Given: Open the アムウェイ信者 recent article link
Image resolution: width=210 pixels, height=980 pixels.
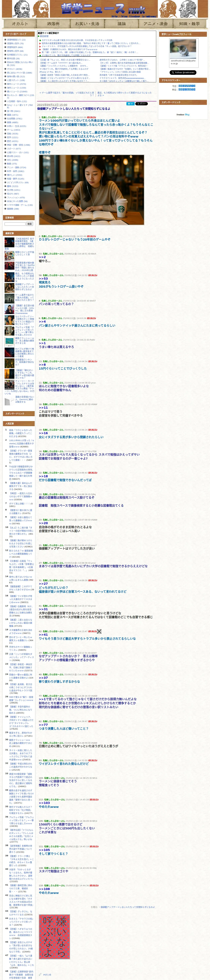Looking at the screenshot, I should click(x=24, y=331).
